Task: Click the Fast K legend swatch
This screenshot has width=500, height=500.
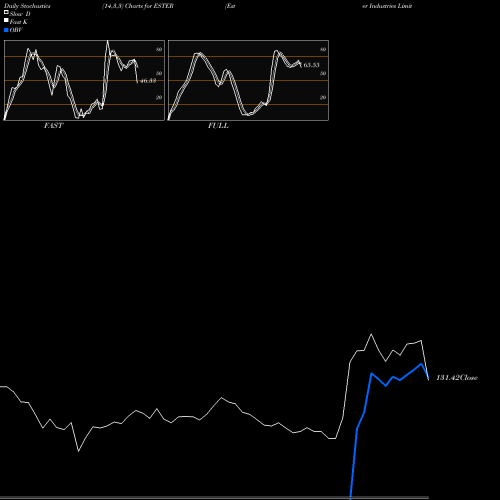Action: click(x=6, y=20)
